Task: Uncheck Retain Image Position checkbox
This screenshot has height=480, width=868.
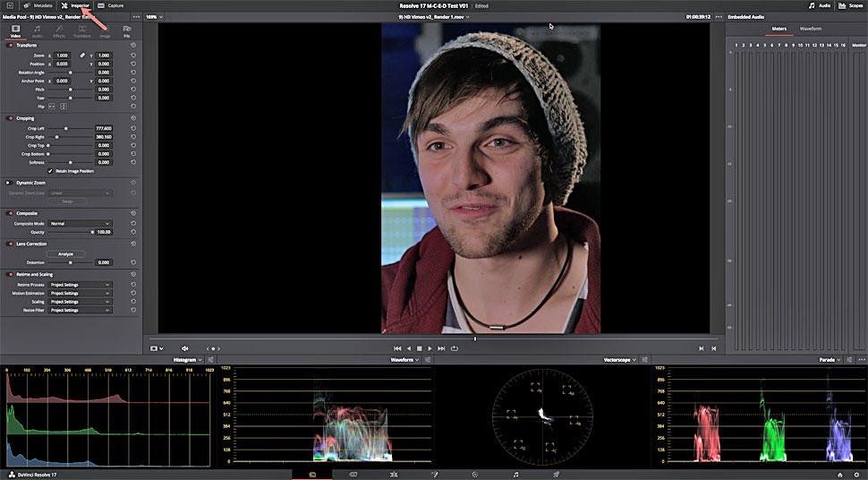Action: [x=50, y=171]
